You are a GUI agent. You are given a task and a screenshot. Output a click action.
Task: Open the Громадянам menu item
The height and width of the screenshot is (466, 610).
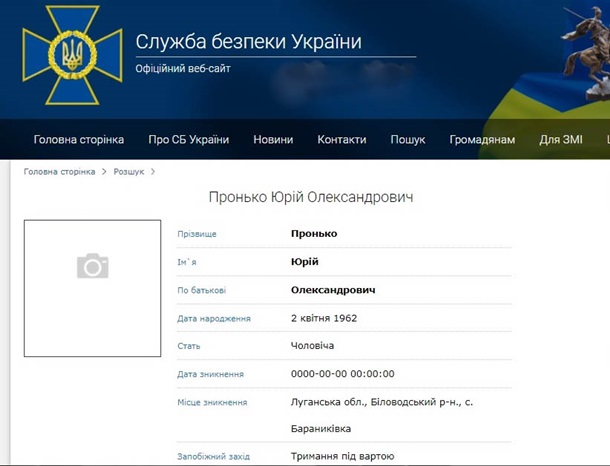point(482,140)
